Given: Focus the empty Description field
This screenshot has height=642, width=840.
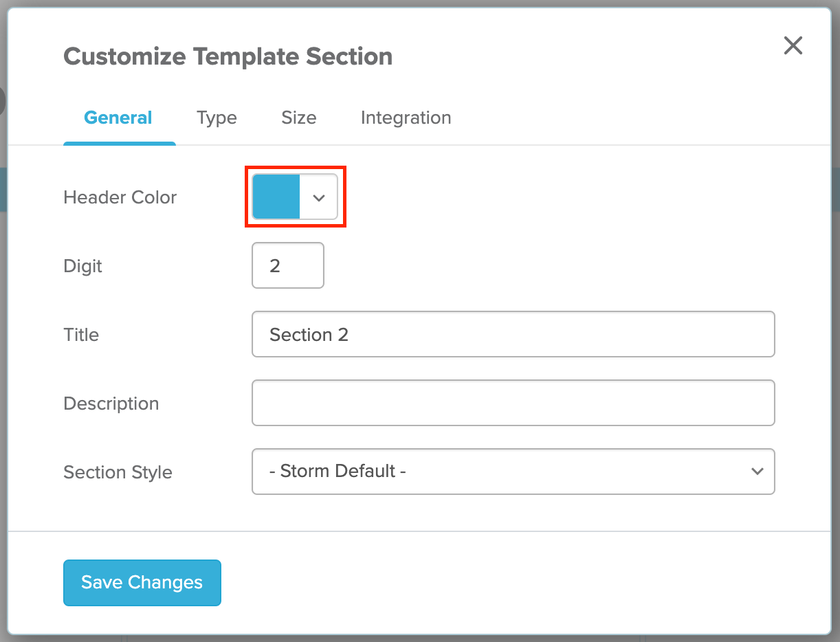Looking at the screenshot, I should click(x=513, y=403).
